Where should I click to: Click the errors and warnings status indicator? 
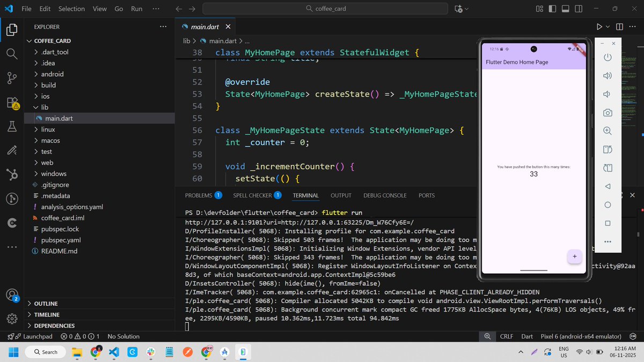(80, 336)
